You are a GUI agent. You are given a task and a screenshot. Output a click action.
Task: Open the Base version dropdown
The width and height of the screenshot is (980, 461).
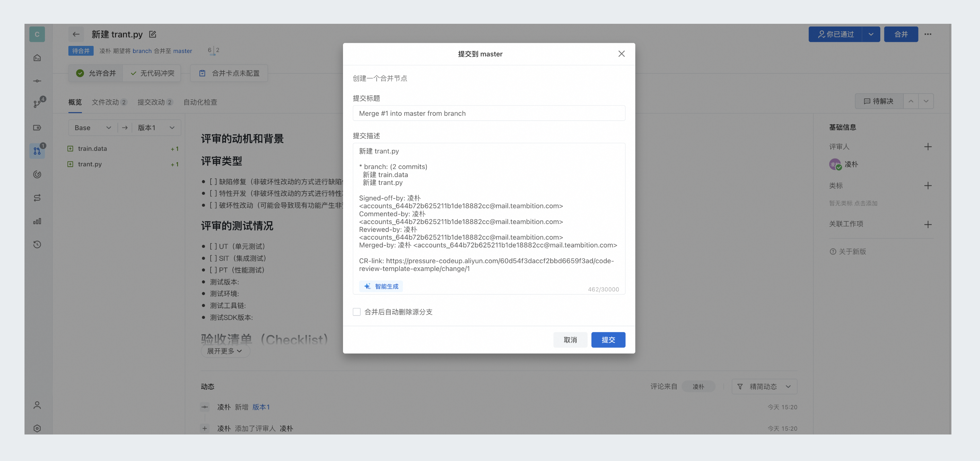(93, 128)
